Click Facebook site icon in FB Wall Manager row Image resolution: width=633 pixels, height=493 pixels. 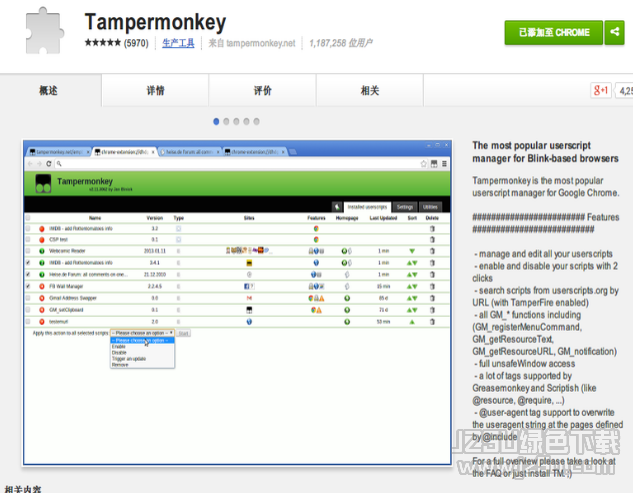(247, 286)
